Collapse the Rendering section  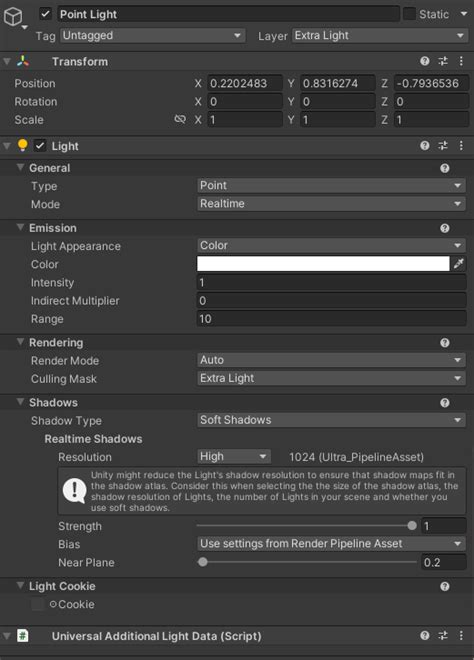pos(20,342)
